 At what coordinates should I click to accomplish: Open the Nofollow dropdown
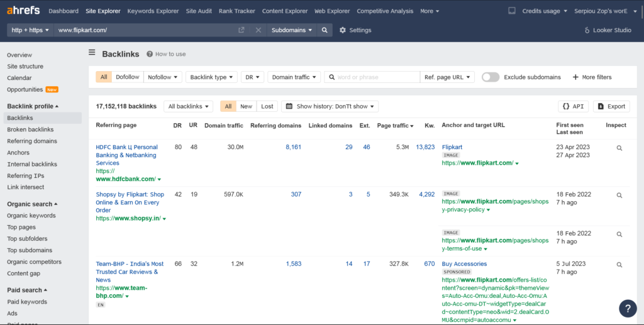[163, 77]
